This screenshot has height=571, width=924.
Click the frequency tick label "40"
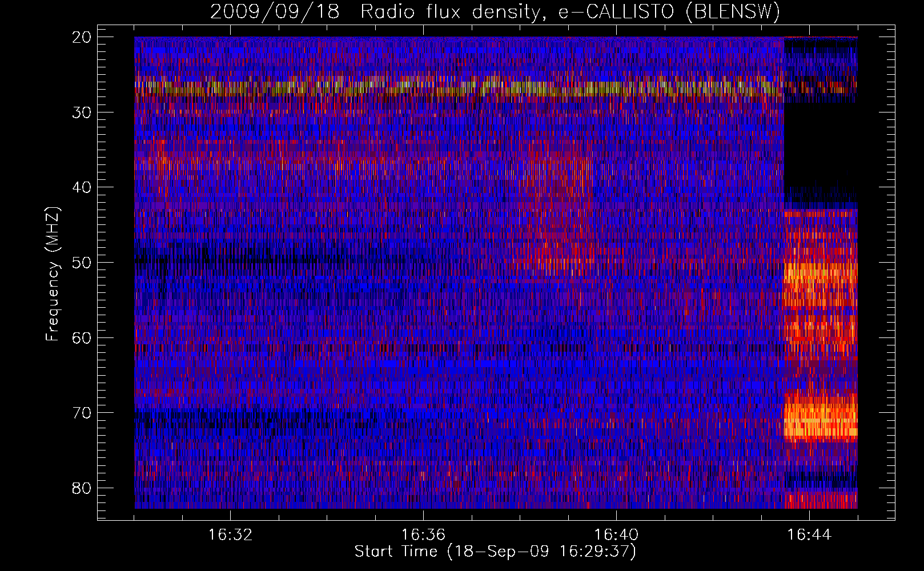pos(82,188)
